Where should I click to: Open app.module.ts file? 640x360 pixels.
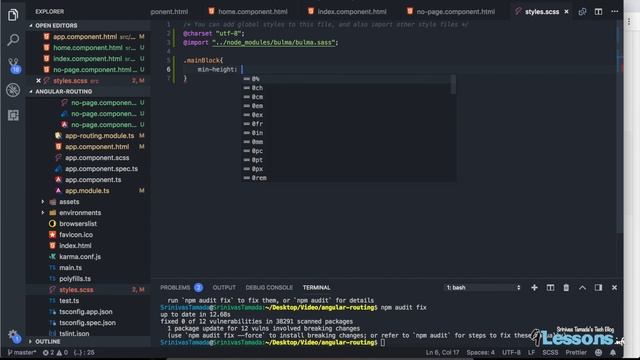(87, 191)
